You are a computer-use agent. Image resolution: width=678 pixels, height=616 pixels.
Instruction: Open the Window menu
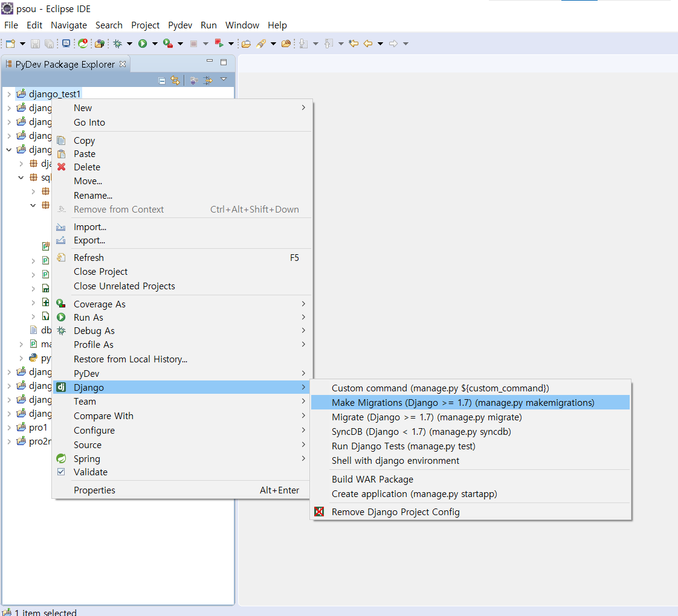[x=242, y=25]
